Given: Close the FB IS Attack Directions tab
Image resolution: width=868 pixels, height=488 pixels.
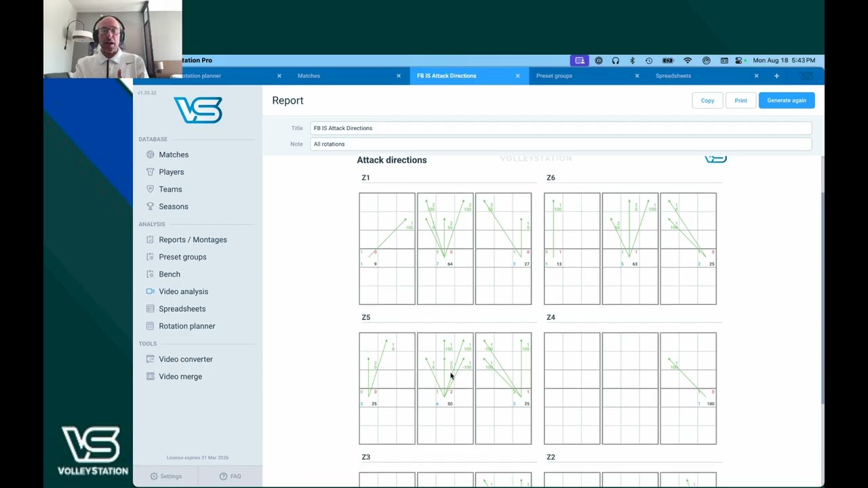Looking at the screenshot, I should tap(517, 76).
